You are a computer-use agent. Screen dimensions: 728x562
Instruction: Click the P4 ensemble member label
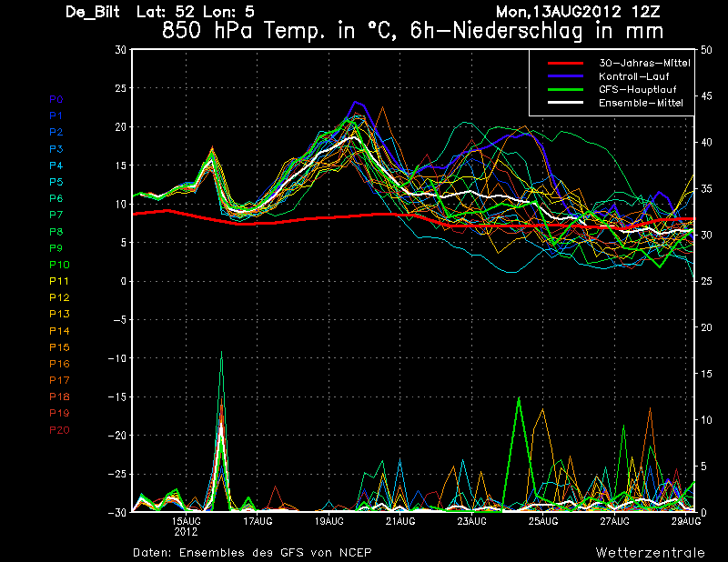click(x=56, y=166)
